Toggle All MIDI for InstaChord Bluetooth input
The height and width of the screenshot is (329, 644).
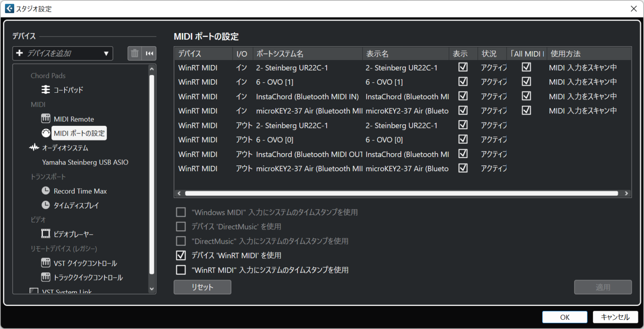click(x=527, y=96)
